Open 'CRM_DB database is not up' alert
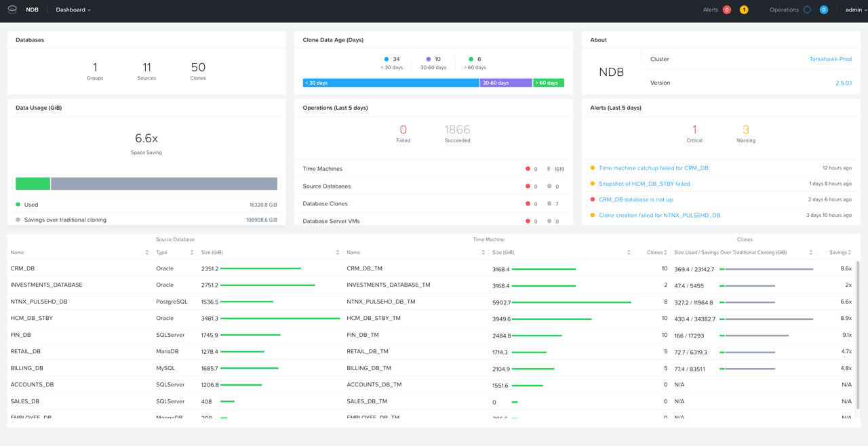 [x=635, y=200]
